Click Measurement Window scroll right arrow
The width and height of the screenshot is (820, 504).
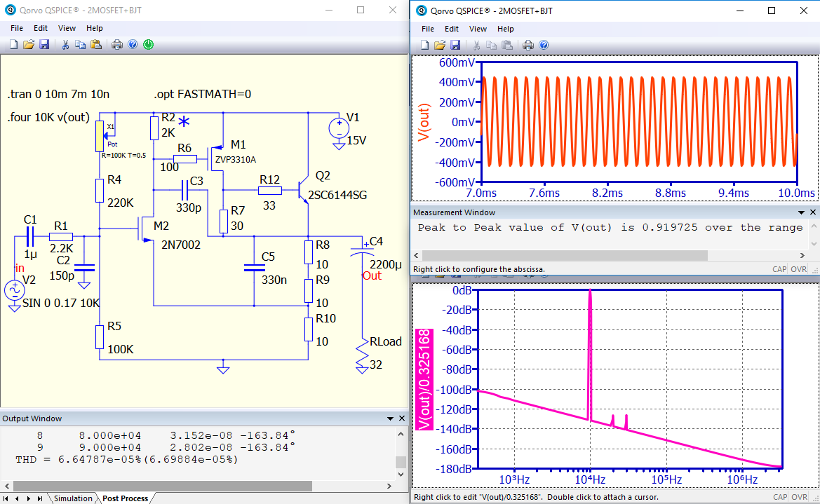[x=802, y=255]
